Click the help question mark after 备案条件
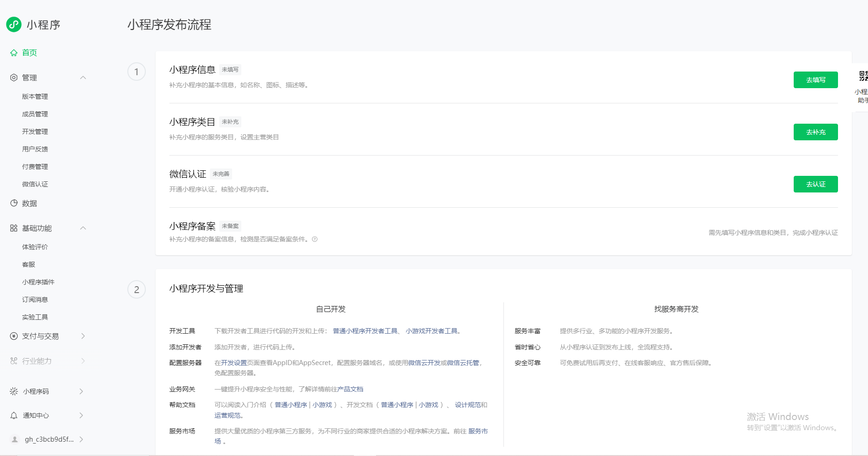This screenshot has height=456, width=868. coord(315,239)
